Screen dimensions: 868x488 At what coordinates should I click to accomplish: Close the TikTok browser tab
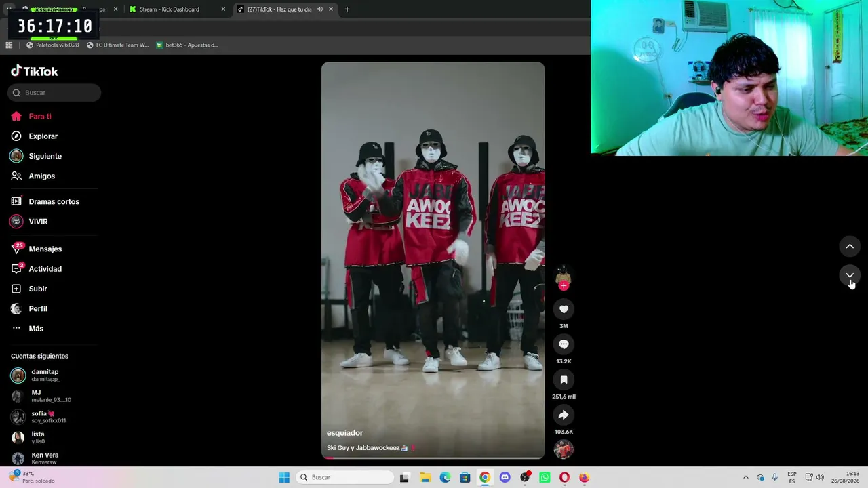click(x=331, y=9)
